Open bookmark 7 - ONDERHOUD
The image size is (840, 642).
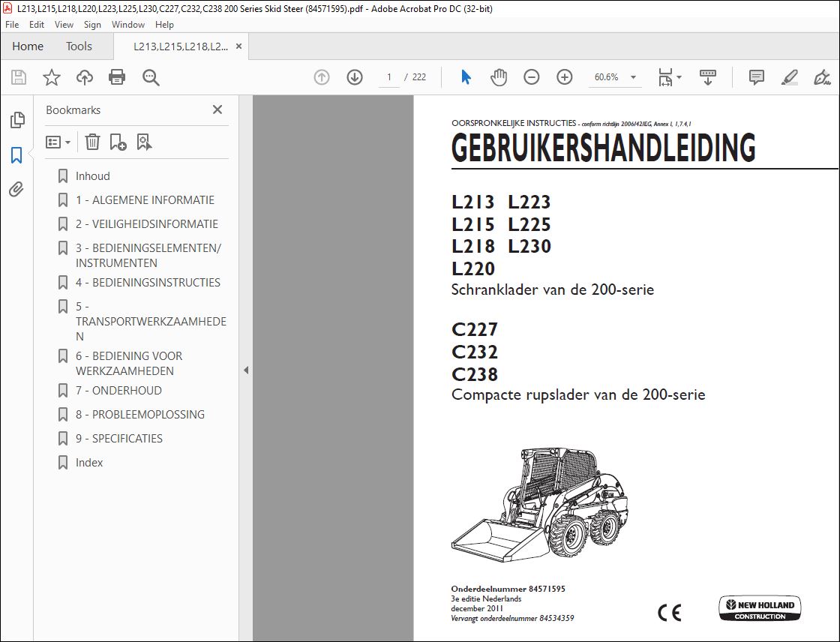point(118,391)
